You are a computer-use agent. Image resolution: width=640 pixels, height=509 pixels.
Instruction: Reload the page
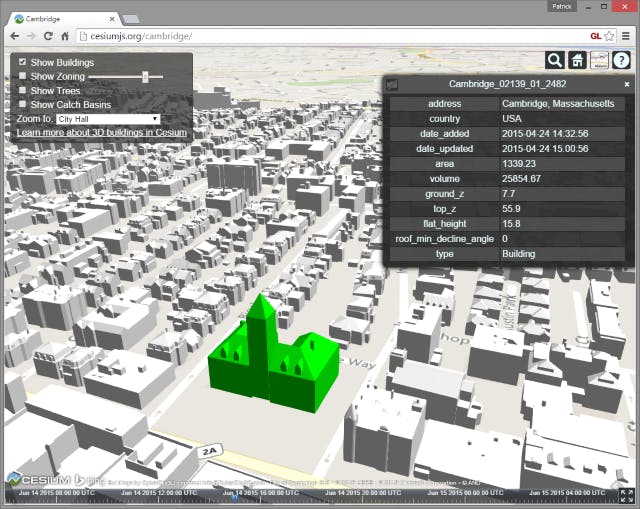(48, 36)
